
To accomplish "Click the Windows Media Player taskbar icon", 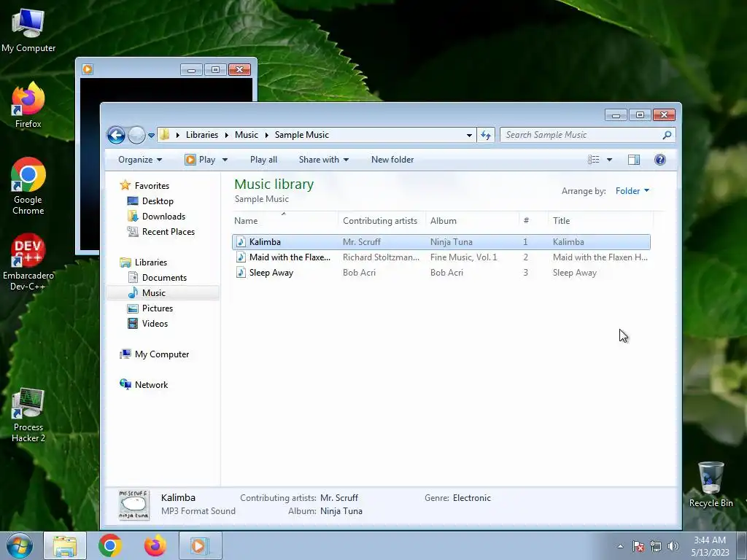I will coord(200,545).
